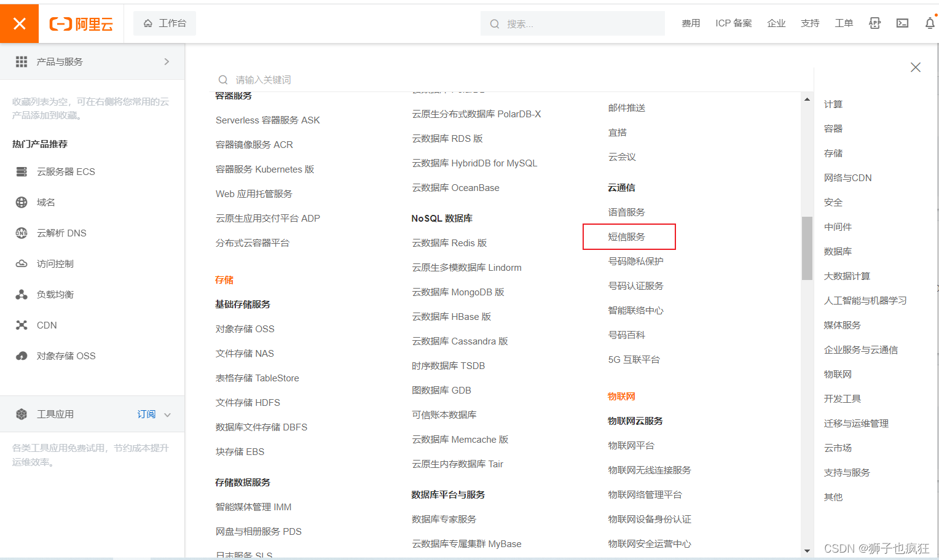Open 云原生内存数据库 Tair
939x560 pixels.
(x=457, y=464)
